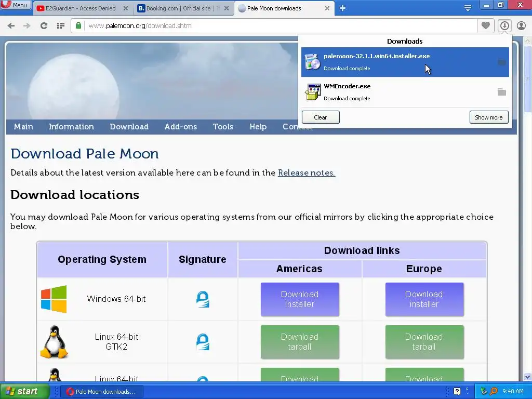The image size is (532, 399).
Task: Open the Download navigation item
Action: coord(129,127)
